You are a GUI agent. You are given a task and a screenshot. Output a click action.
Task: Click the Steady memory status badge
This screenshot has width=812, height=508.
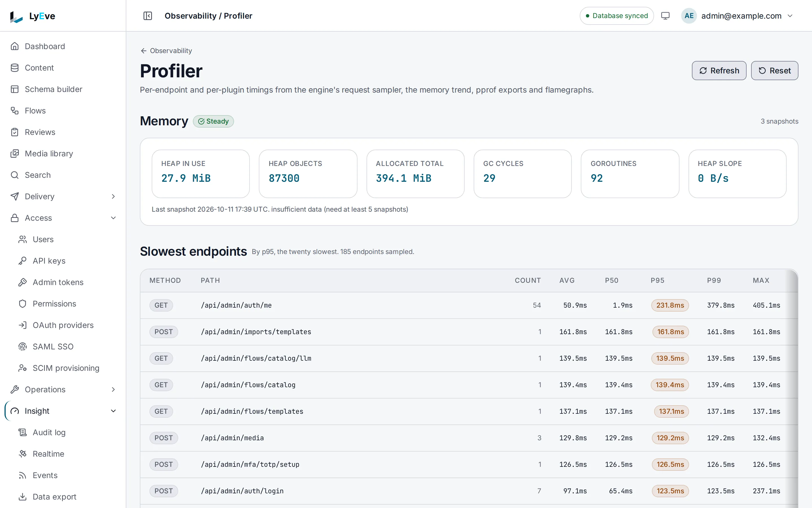click(x=213, y=121)
